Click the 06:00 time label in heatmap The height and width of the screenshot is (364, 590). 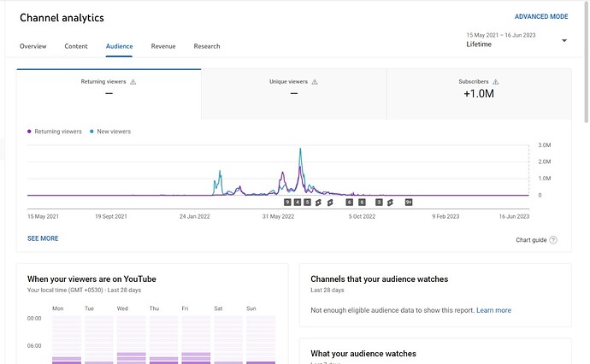(34, 345)
